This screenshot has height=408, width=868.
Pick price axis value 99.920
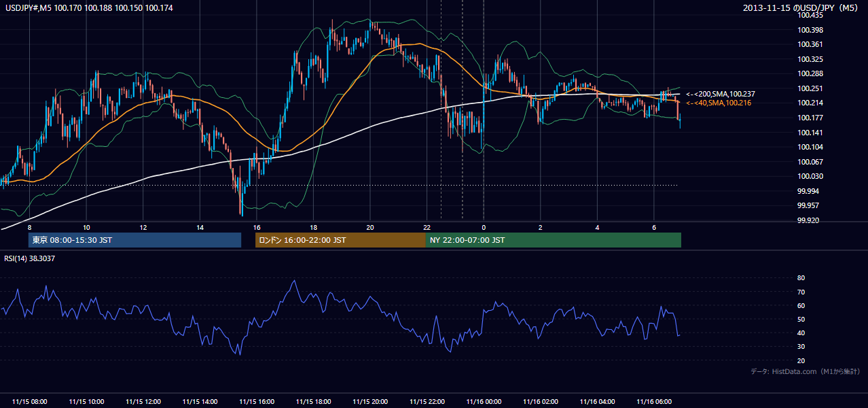pos(809,220)
